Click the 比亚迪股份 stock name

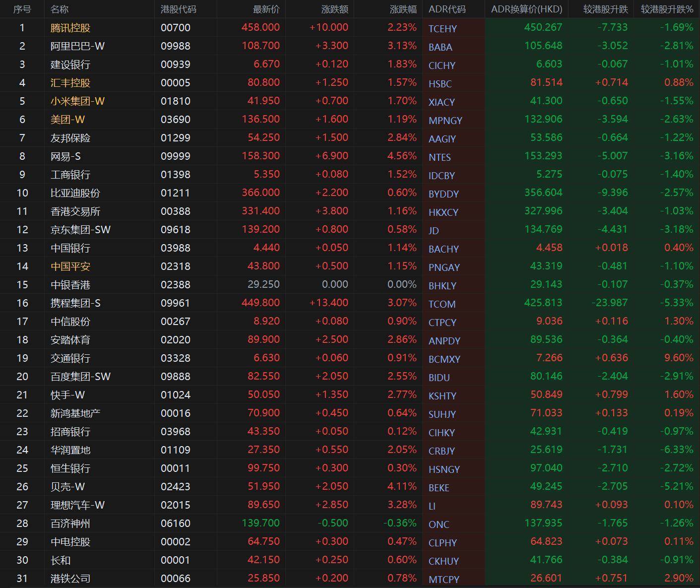75,193
